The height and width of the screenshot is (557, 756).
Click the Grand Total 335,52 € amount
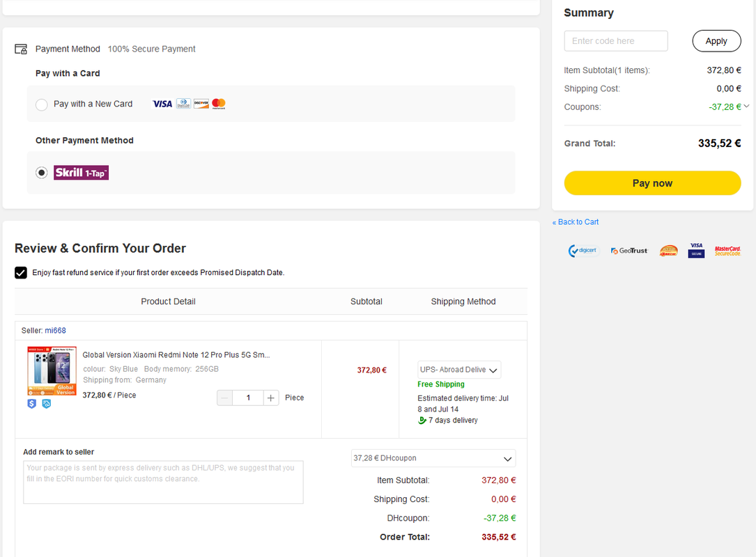(719, 143)
